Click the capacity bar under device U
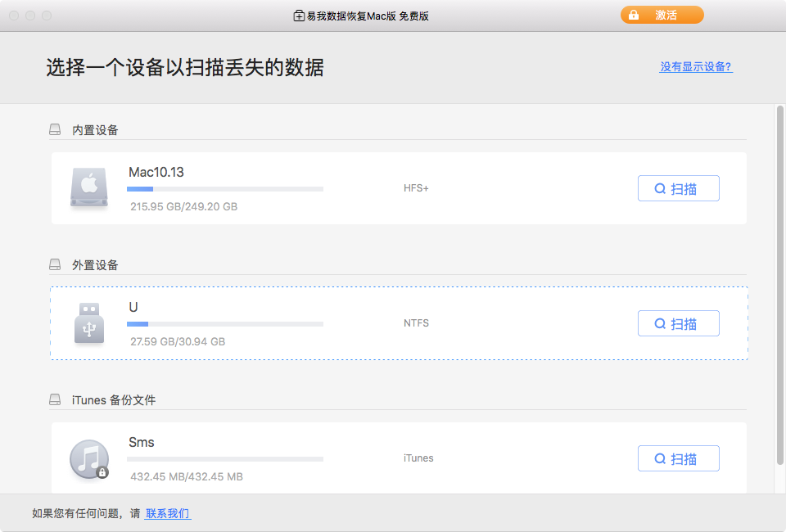 click(x=225, y=323)
